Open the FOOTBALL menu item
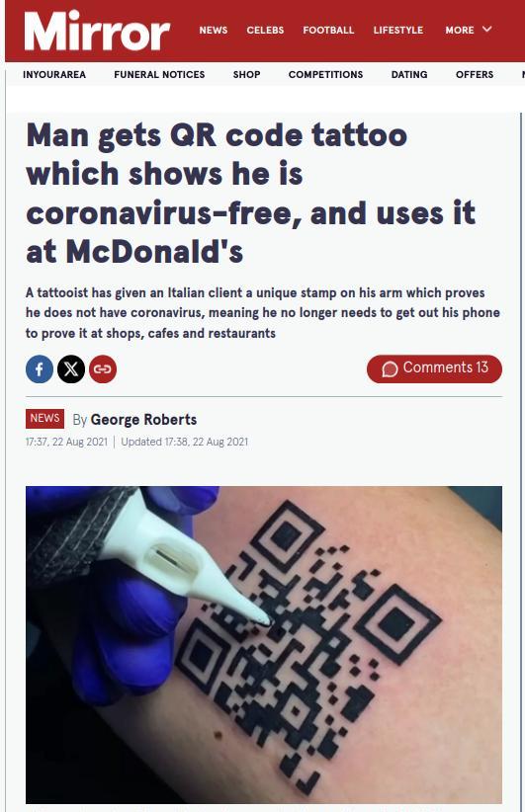525x812 pixels. [328, 30]
